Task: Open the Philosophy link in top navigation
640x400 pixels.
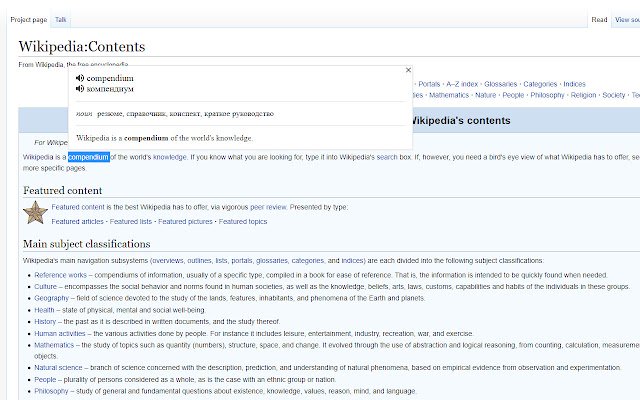Action: [x=547, y=95]
